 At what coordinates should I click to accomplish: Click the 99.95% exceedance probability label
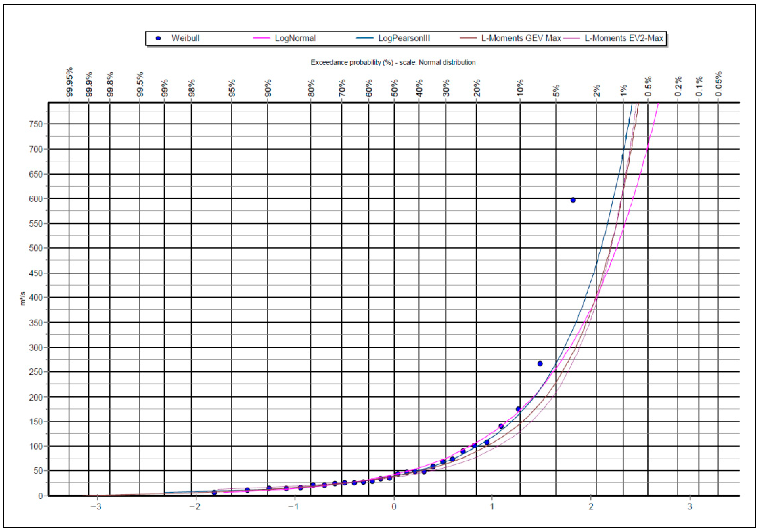69,82
